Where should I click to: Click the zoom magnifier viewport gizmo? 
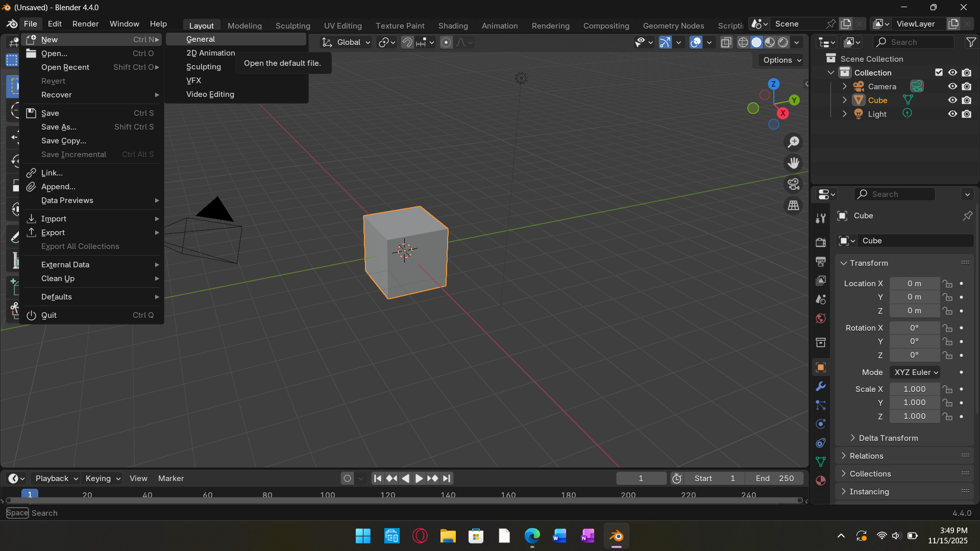(793, 142)
